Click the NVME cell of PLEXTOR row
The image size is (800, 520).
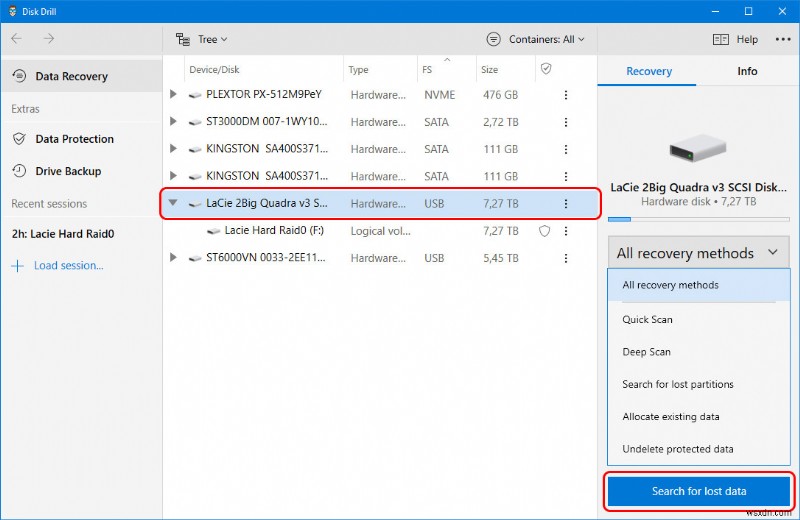[x=439, y=95]
